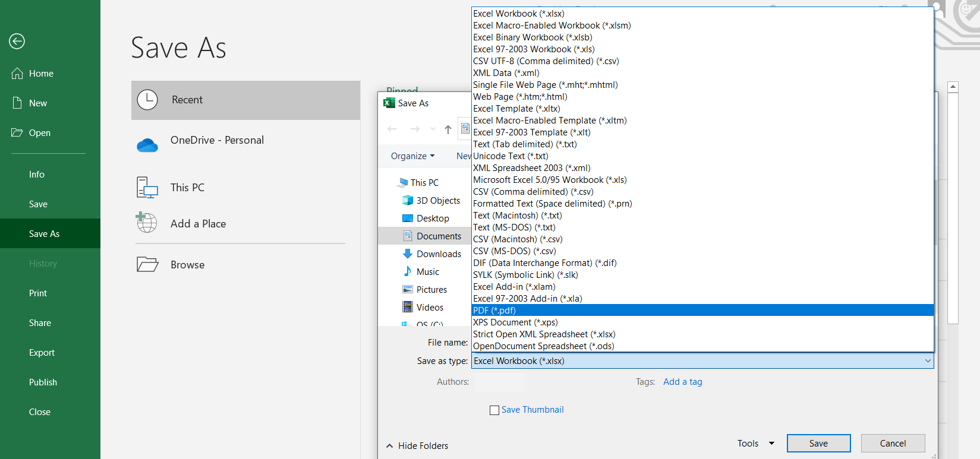The width and height of the screenshot is (980, 459).
Task: Choose Web Page (*.htm;*.html) format
Action: click(702, 96)
